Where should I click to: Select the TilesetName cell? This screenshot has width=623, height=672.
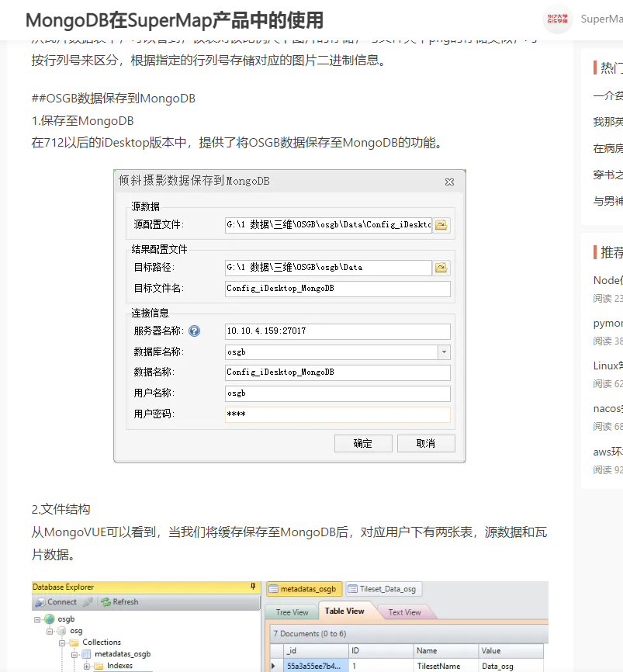click(445, 666)
